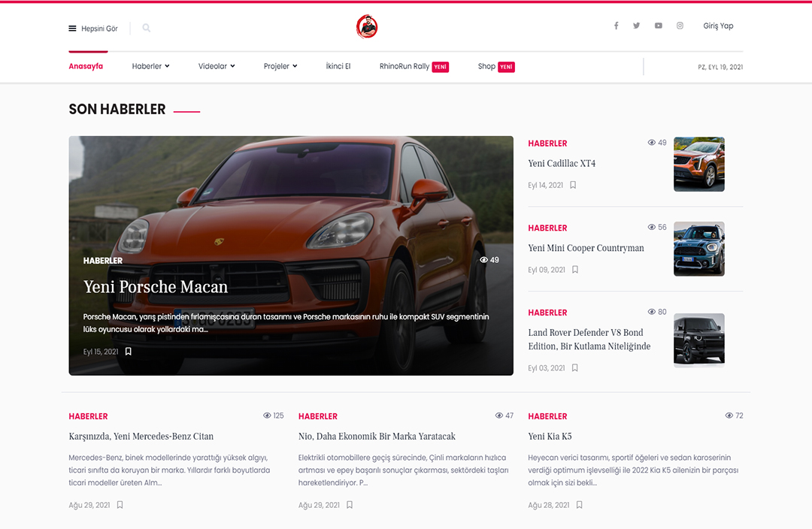This screenshot has width=812, height=529.
Task: Open the Hepsini Gör hamburger menu
Action: tap(93, 29)
